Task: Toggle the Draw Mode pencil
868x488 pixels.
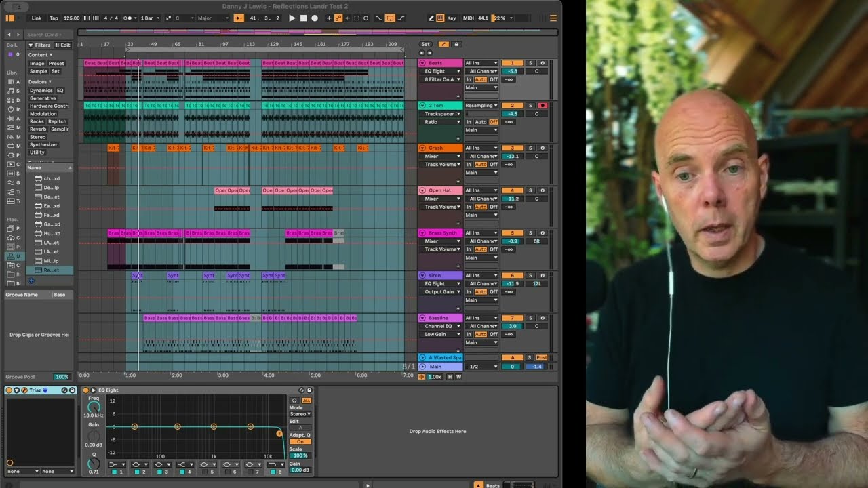Action: (431, 18)
